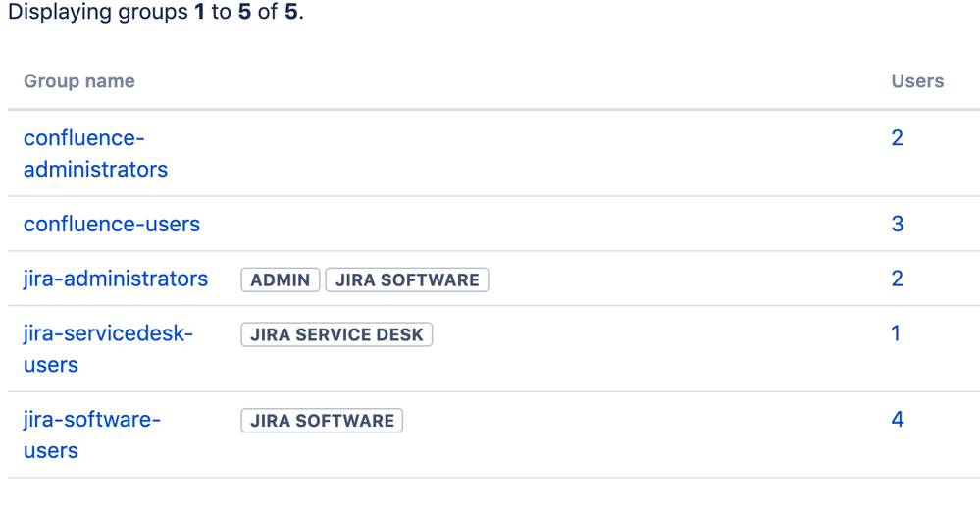Click the ADMIN label on jira-administrators
Viewport: 980px width, 508px height.
click(281, 279)
